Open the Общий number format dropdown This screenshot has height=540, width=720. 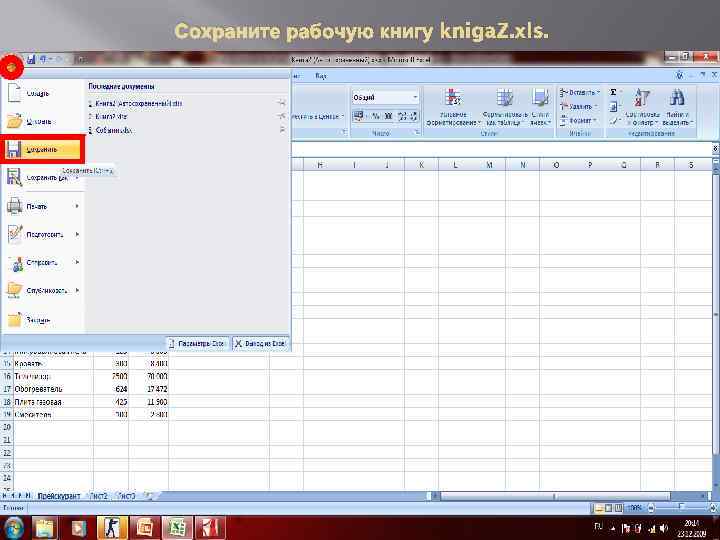(x=415, y=97)
